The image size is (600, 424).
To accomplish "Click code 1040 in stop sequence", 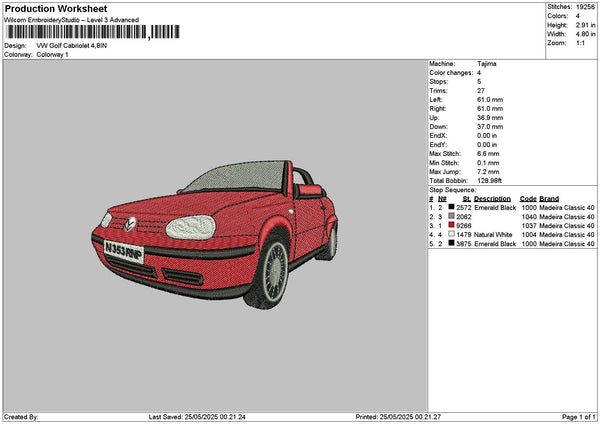I will [x=529, y=217].
